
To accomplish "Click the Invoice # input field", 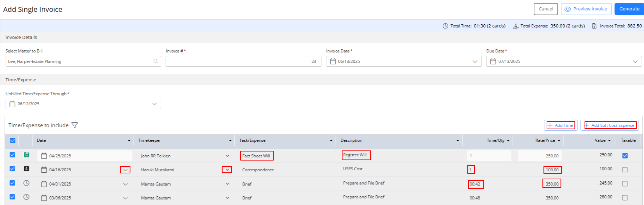I will pos(243,61).
